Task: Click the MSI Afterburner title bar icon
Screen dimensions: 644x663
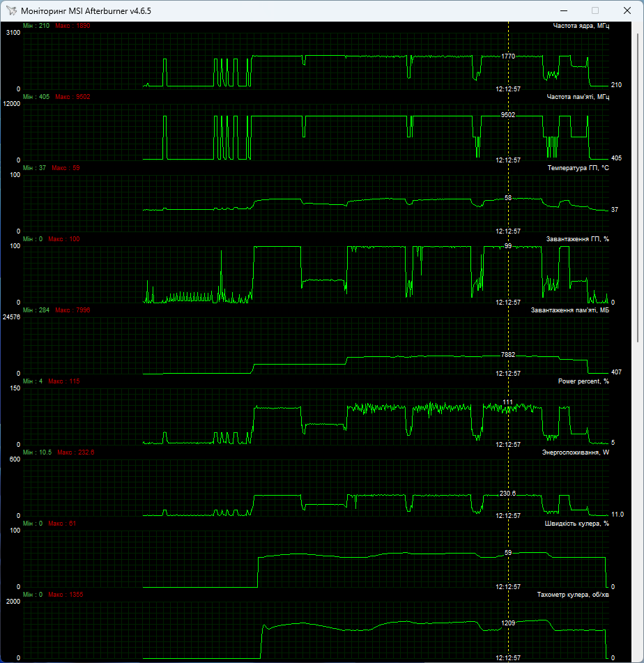Action: [11, 10]
